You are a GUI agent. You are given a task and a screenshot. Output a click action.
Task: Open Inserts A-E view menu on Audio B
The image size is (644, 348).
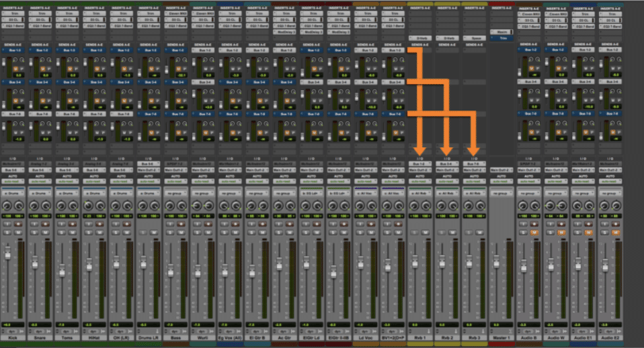[528, 8]
